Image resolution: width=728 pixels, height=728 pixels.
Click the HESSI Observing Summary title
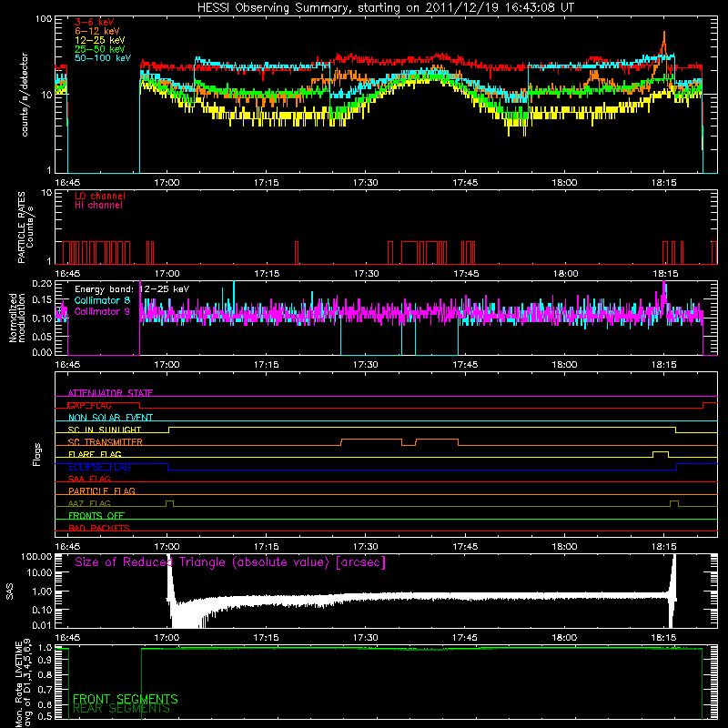click(385, 7)
